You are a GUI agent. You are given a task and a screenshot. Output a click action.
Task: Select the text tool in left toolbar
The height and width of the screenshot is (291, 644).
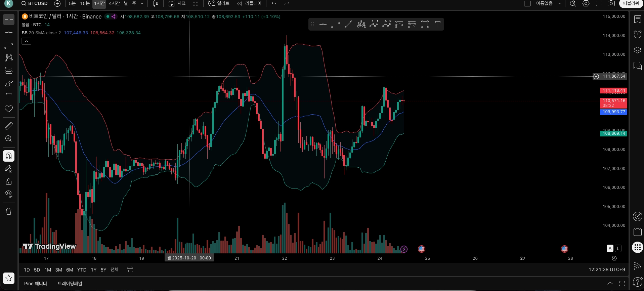point(9,96)
